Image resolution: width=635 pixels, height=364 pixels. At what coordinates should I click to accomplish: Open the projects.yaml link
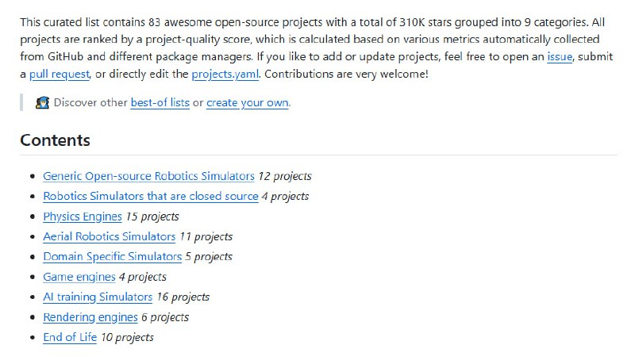pyautogui.click(x=225, y=74)
